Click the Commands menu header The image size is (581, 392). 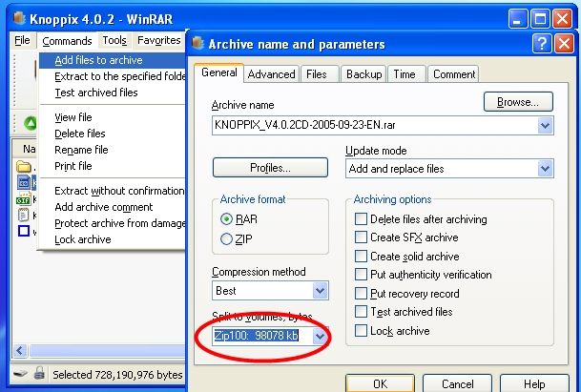(x=67, y=40)
